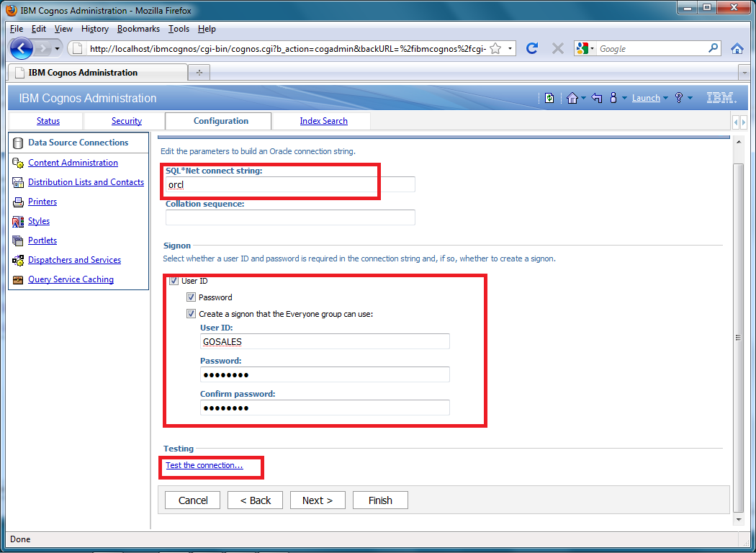756x553 pixels.
Task: Stop loading the page
Action: [x=557, y=48]
